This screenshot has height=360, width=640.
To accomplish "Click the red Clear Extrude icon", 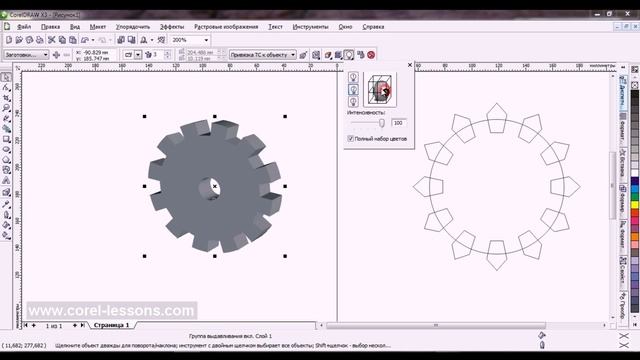I will 371,55.
